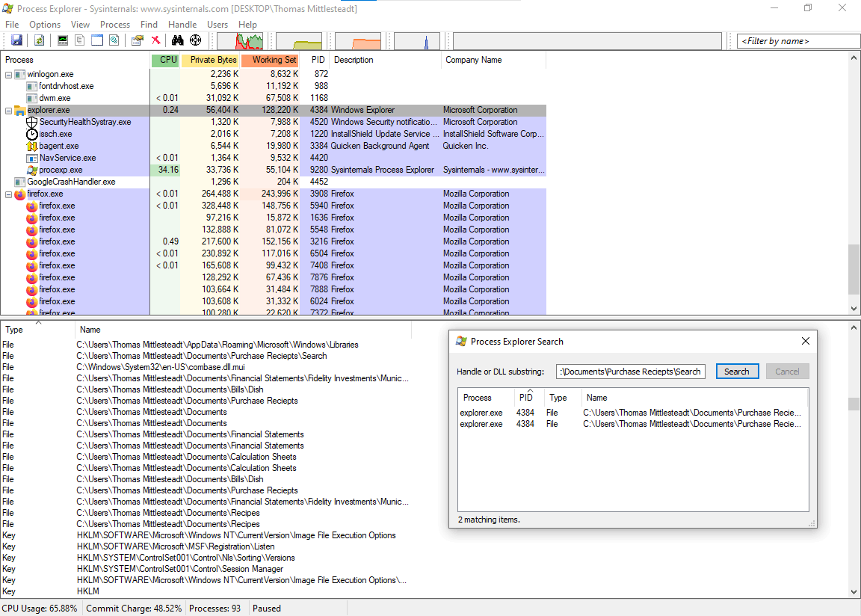Collapse the parent firefox.exe tree node
The image size is (861, 616).
pyautogui.click(x=9, y=194)
